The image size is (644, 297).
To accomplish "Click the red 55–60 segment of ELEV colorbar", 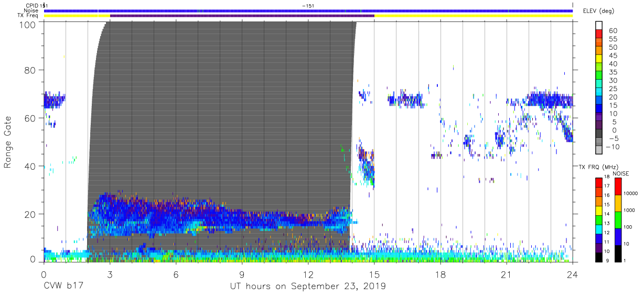I will [x=598, y=35].
